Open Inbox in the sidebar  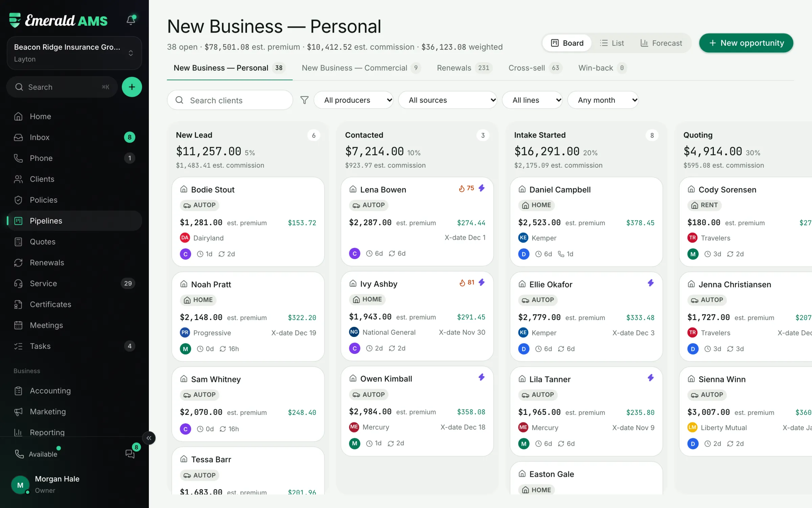[74, 137]
